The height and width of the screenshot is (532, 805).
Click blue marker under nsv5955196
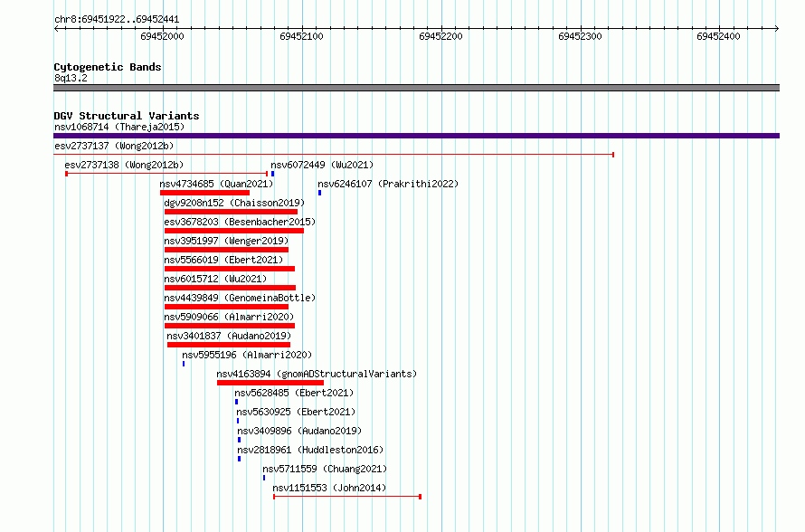(x=184, y=364)
